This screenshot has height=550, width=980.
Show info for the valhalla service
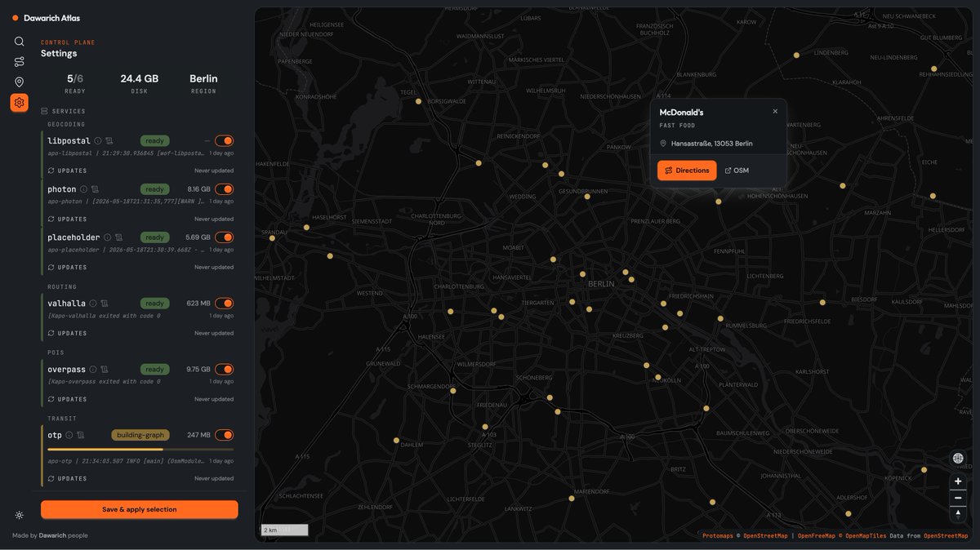[x=93, y=304]
